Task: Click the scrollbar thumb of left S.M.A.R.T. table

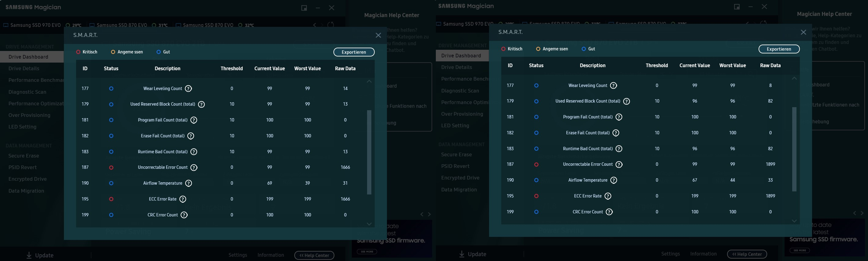Action: coord(369,152)
